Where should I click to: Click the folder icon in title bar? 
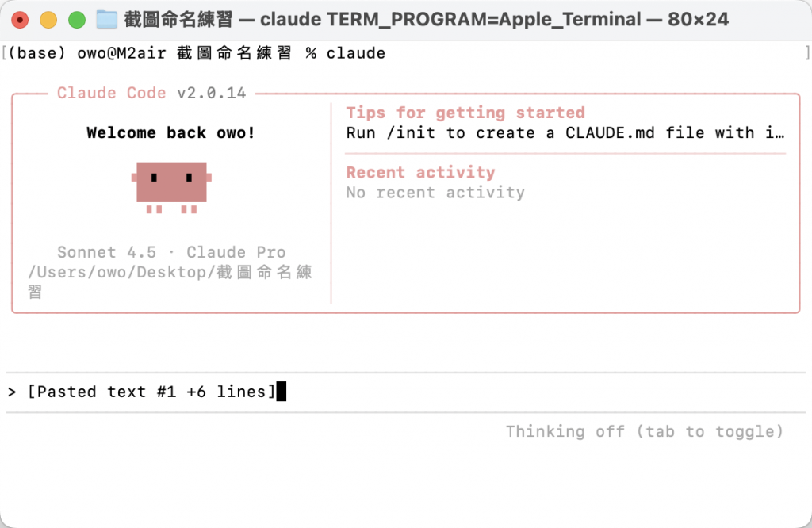pos(107,20)
